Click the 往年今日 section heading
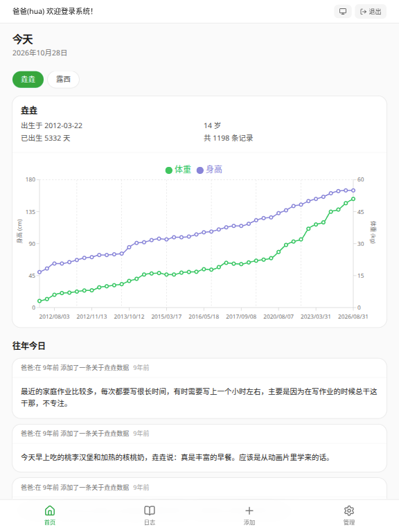399x532 pixels. (29, 346)
